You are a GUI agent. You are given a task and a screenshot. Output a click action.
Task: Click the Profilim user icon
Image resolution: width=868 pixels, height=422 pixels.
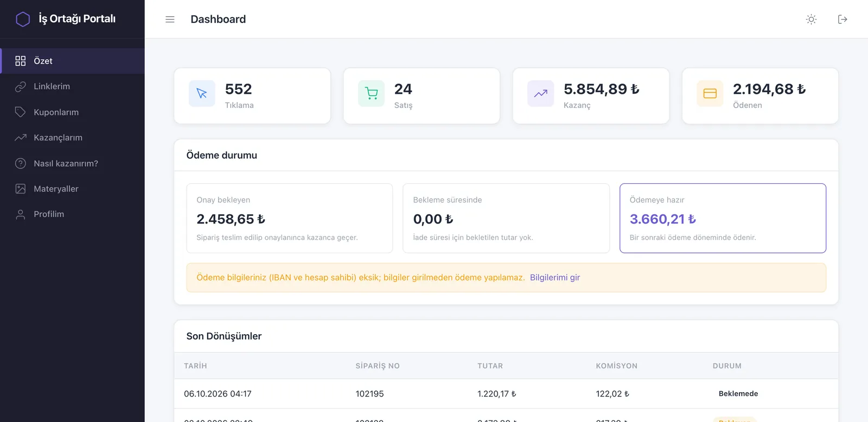21,214
